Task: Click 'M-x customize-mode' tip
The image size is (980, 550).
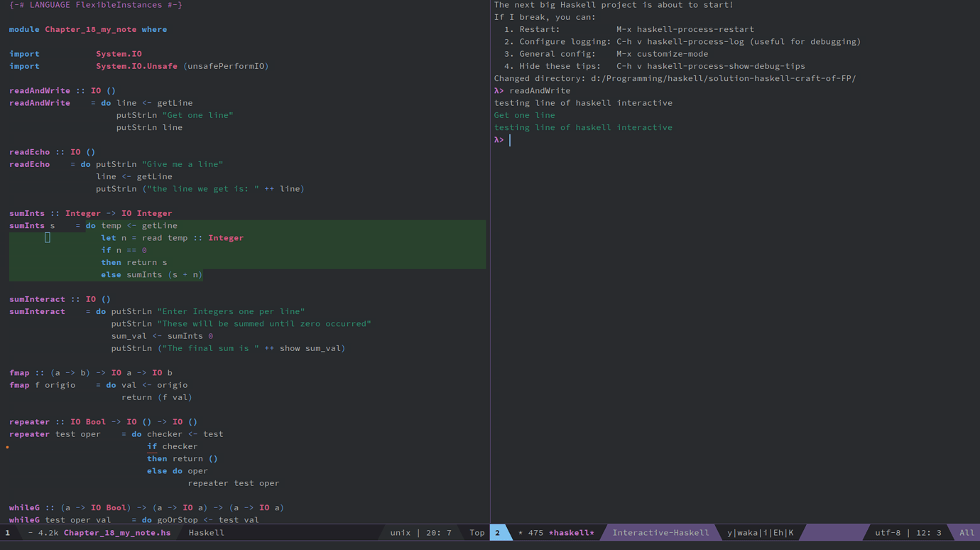Action: click(662, 54)
